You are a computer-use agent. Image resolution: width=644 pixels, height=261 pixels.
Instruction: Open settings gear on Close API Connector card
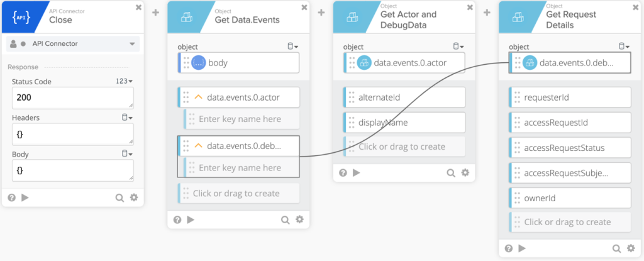coord(134,197)
